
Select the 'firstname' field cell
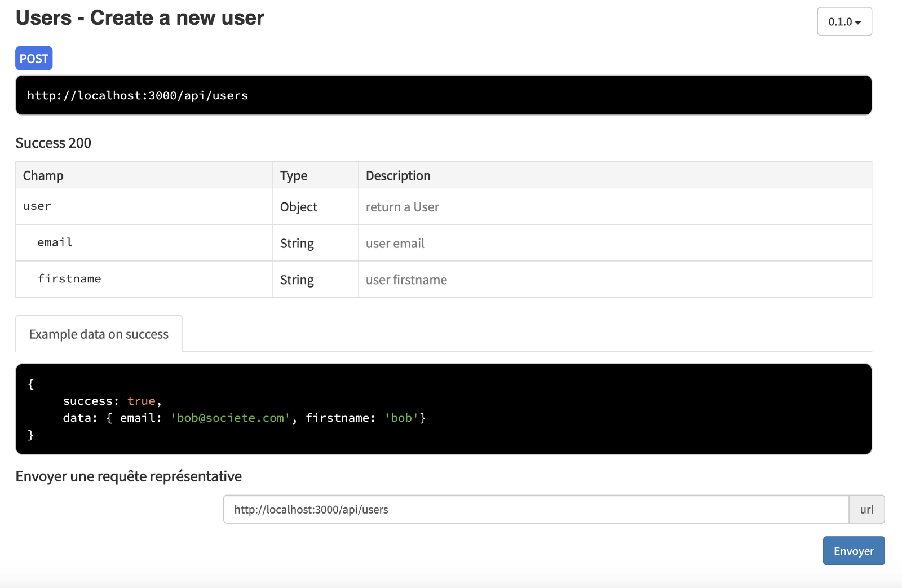click(x=144, y=279)
